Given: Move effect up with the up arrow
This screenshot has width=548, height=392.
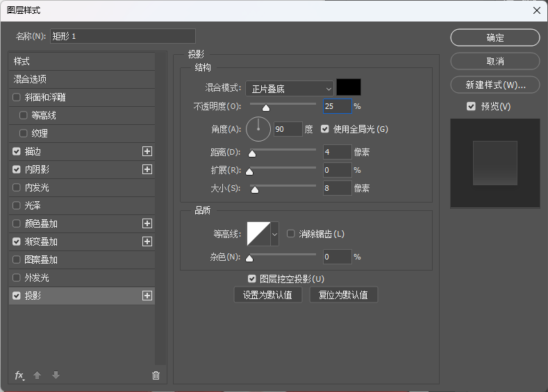Looking at the screenshot, I should tap(37, 375).
